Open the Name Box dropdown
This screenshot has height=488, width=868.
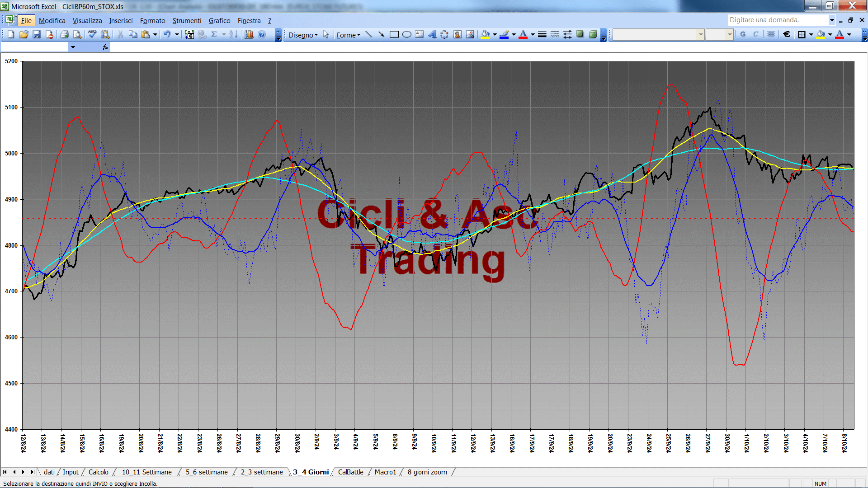click(73, 47)
